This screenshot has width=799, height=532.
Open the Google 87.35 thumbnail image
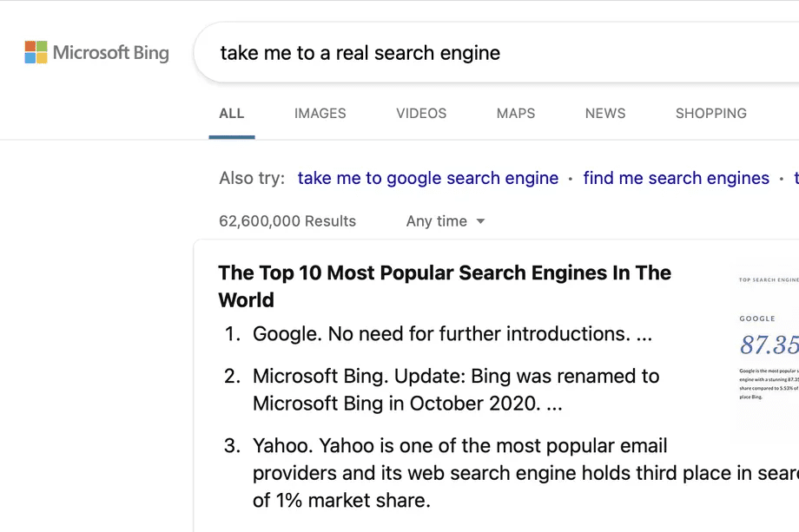coord(769,347)
